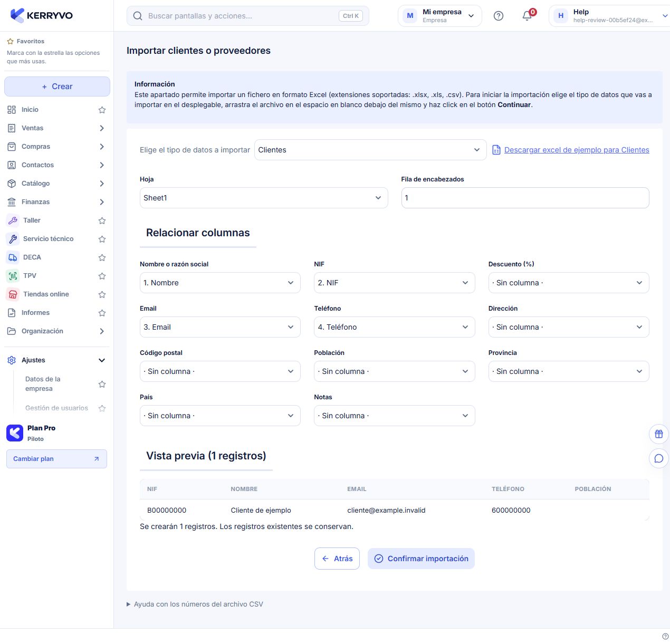Star the DECA option
This screenshot has width=670, height=644.
(102, 257)
